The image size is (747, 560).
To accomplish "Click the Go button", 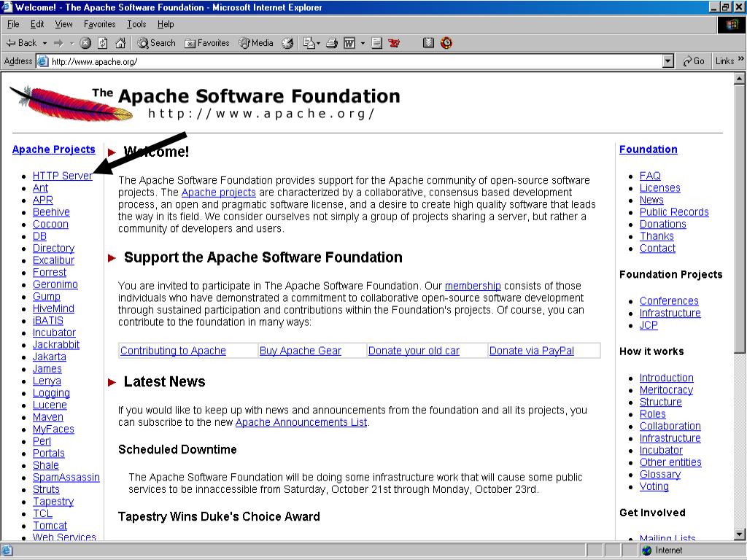I will pyautogui.click(x=693, y=61).
